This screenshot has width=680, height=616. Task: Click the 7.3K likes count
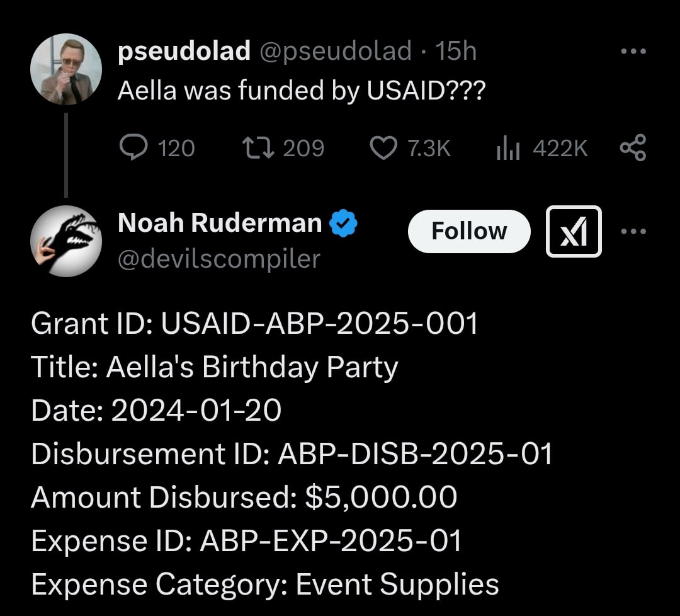[429, 148]
